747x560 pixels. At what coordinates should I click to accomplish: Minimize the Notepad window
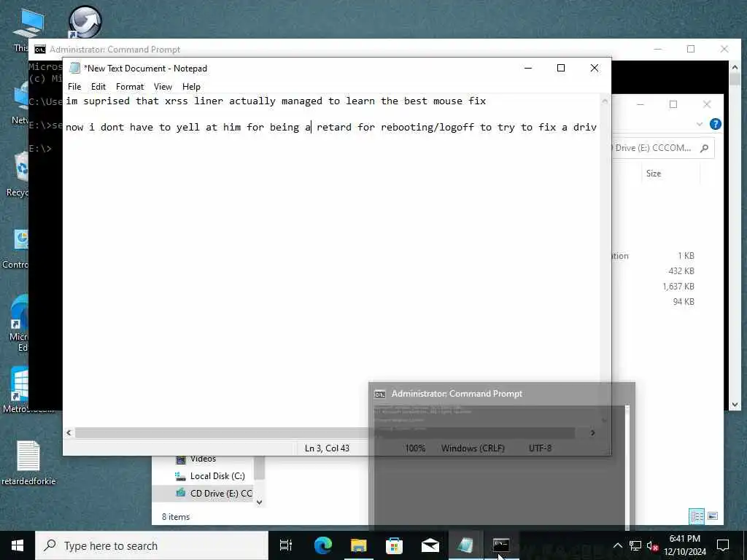pyautogui.click(x=528, y=68)
